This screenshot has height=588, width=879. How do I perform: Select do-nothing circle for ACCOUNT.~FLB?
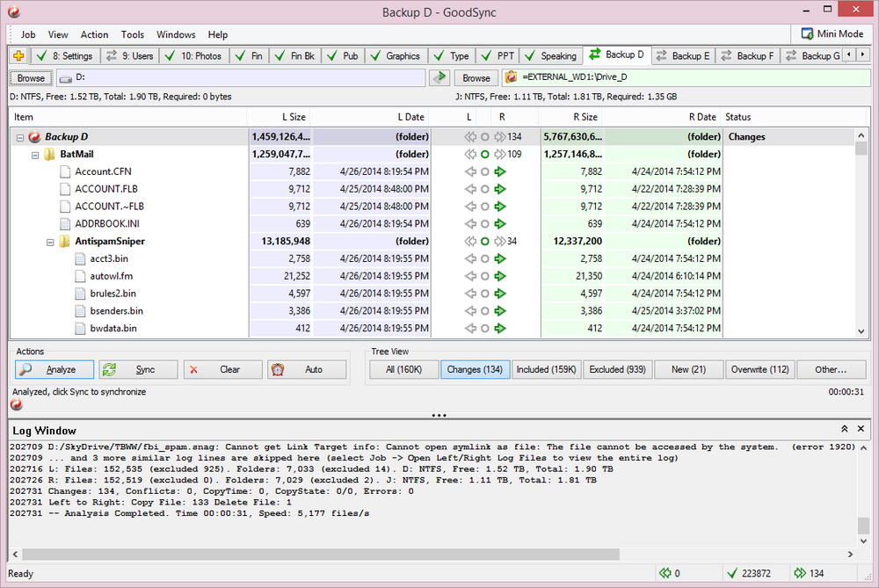point(485,207)
